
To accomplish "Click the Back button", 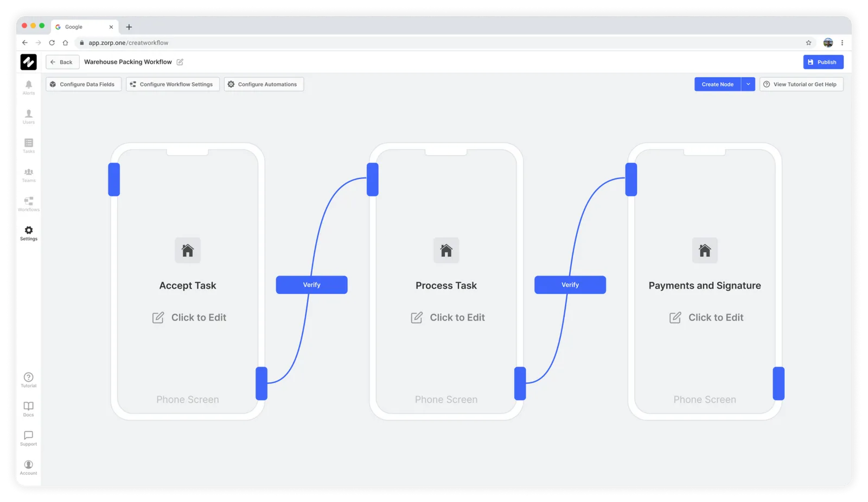I will pyautogui.click(x=62, y=62).
